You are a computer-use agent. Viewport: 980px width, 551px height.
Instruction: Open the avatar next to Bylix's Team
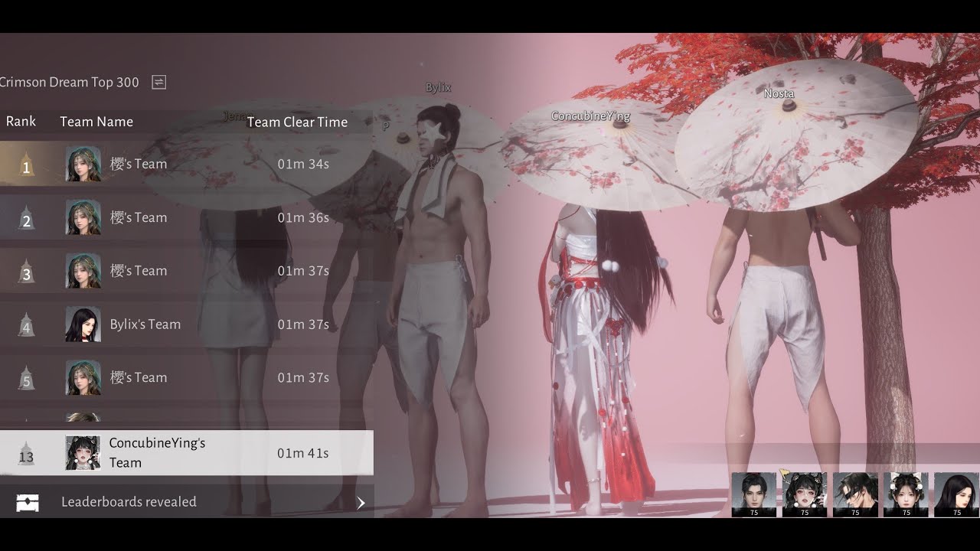coord(83,324)
